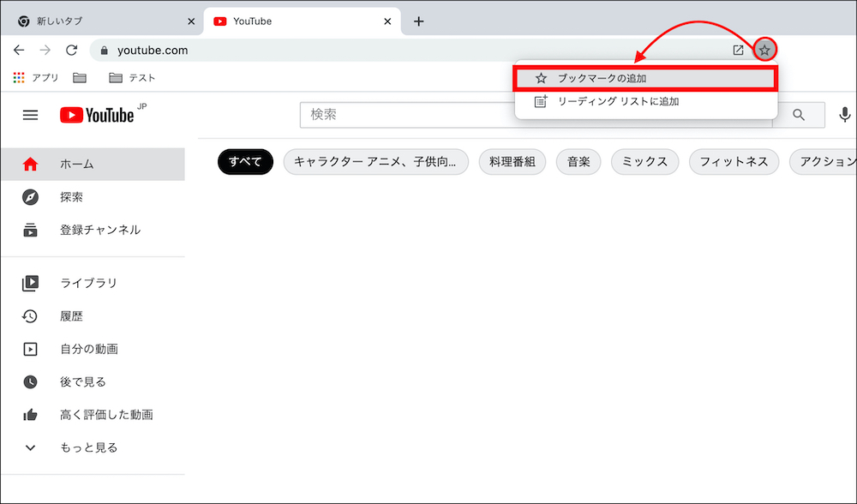Image resolution: width=857 pixels, height=504 pixels.
Task: Select the アクション filter chip
Action: [x=824, y=162]
